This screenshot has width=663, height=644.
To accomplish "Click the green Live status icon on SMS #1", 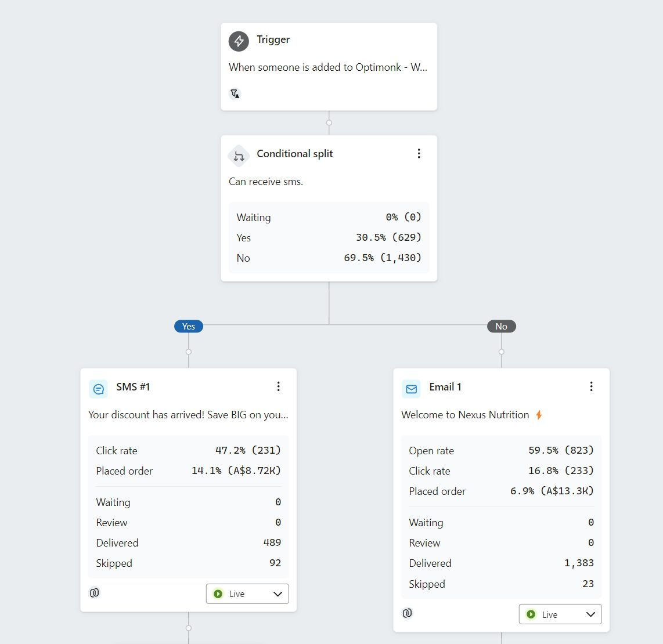I will [x=219, y=594].
